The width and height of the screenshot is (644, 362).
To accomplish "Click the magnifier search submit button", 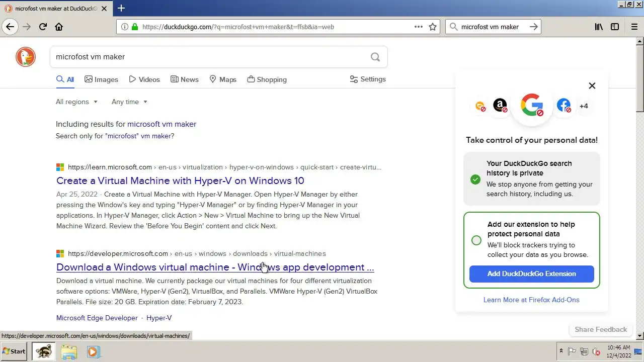I will (375, 57).
